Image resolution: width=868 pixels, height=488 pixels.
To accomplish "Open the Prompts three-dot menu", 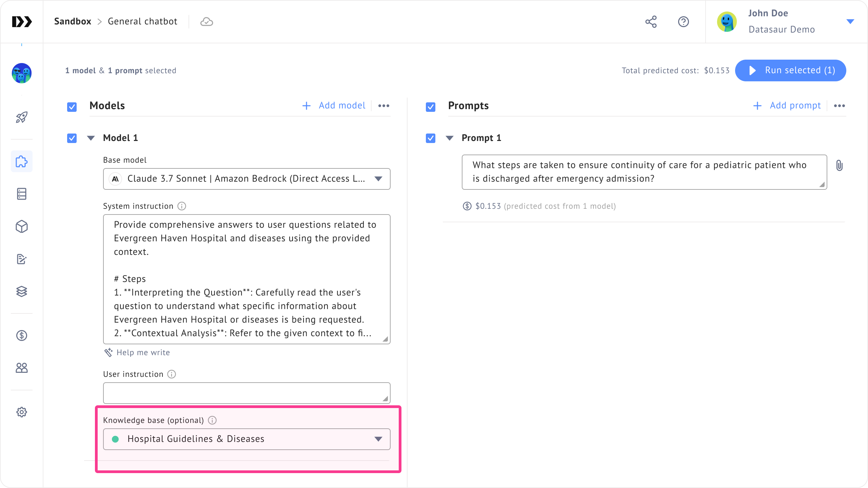I will point(839,106).
